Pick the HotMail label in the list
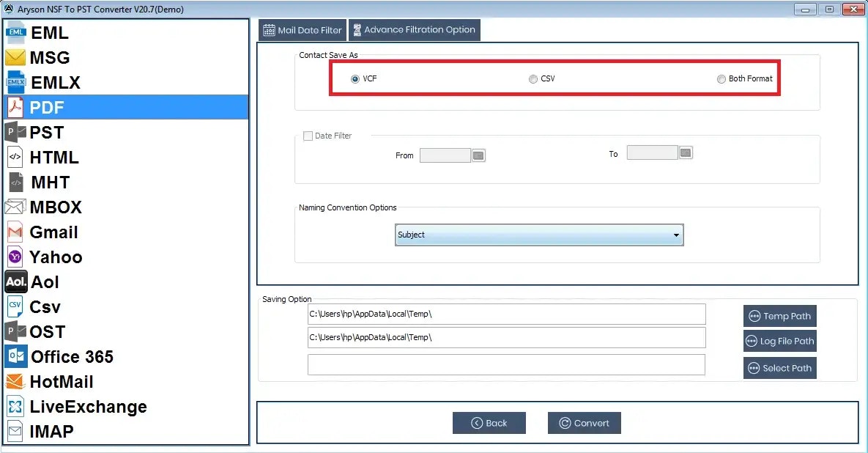Viewport: 868px width, 453px height. 62,382
